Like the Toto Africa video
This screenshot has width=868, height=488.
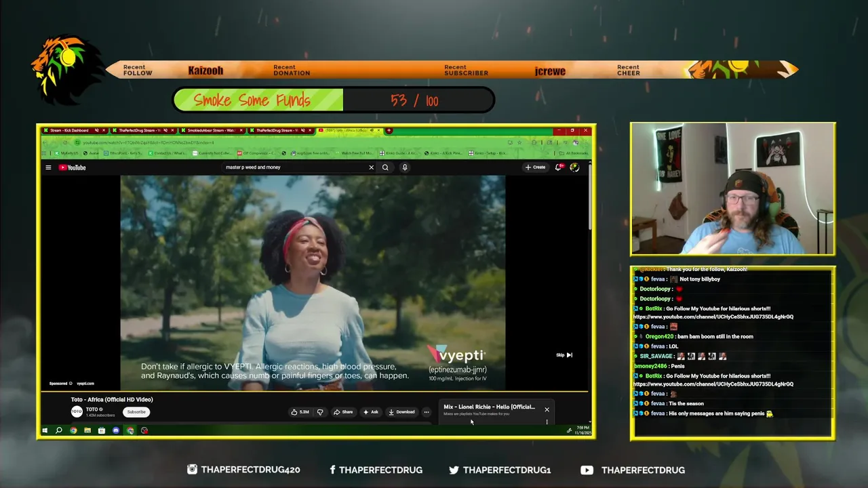click(x=300, y=412)
